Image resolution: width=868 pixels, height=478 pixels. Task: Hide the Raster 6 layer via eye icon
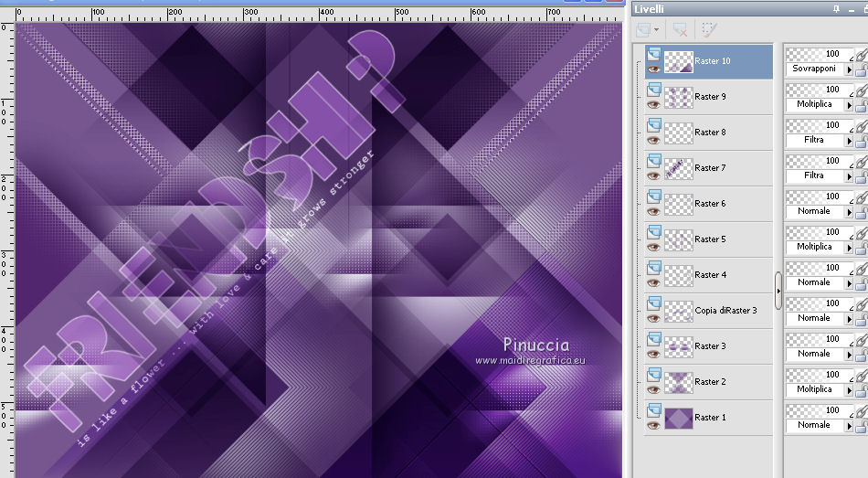654,212
